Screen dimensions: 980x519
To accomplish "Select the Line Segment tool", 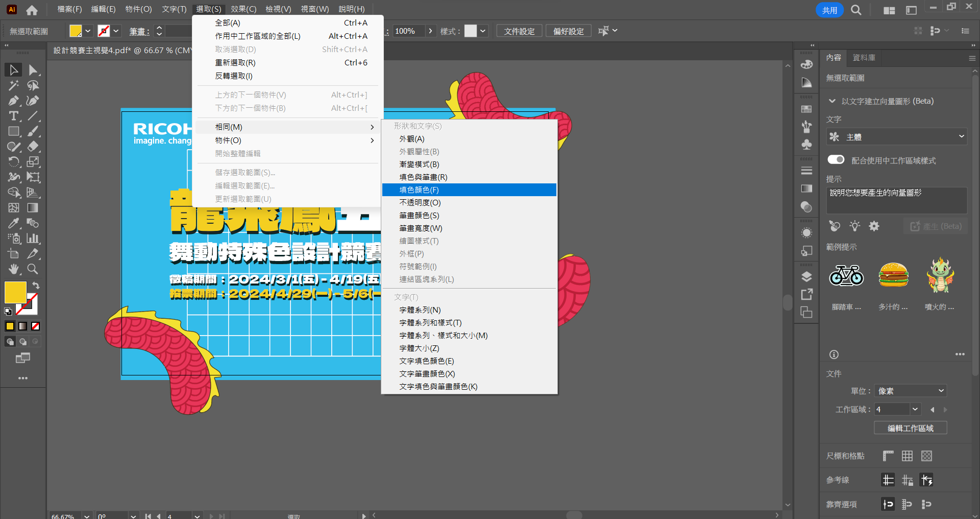I will click(x=33, y=116).
